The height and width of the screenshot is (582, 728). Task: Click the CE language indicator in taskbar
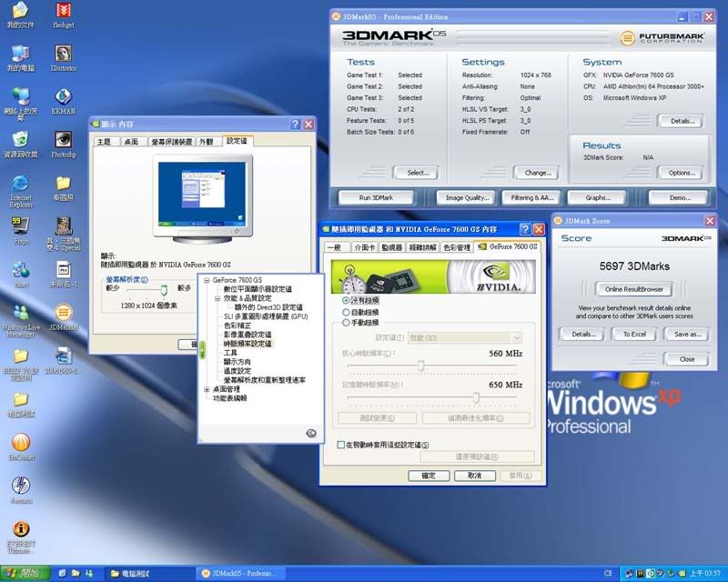click(608, 574)
